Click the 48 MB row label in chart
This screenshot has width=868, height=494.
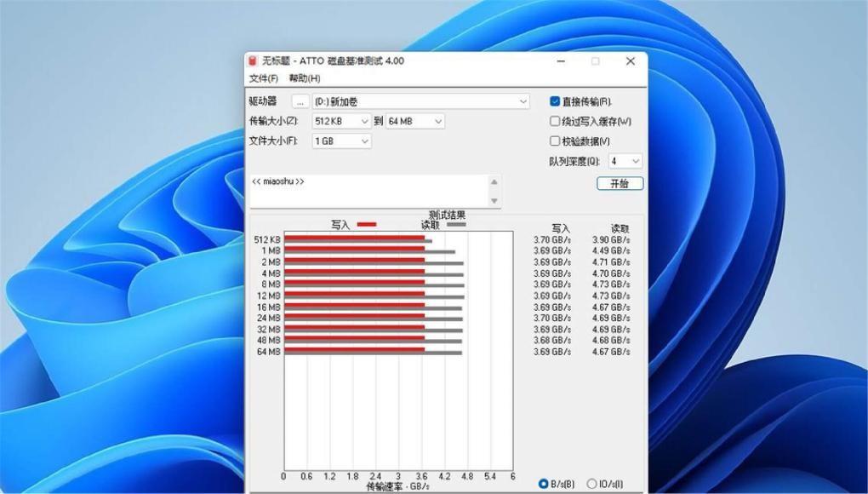click(x=269, y=340)
